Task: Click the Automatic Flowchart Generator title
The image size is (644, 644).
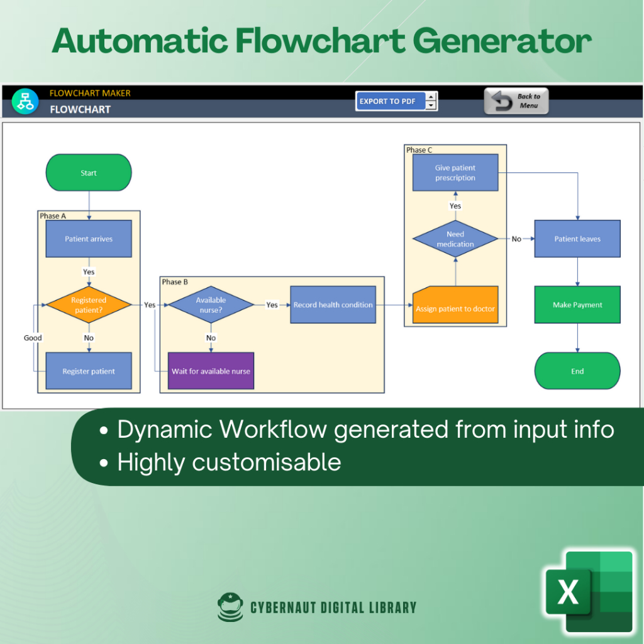Action: pyautogui.click(x=321, y=41)
